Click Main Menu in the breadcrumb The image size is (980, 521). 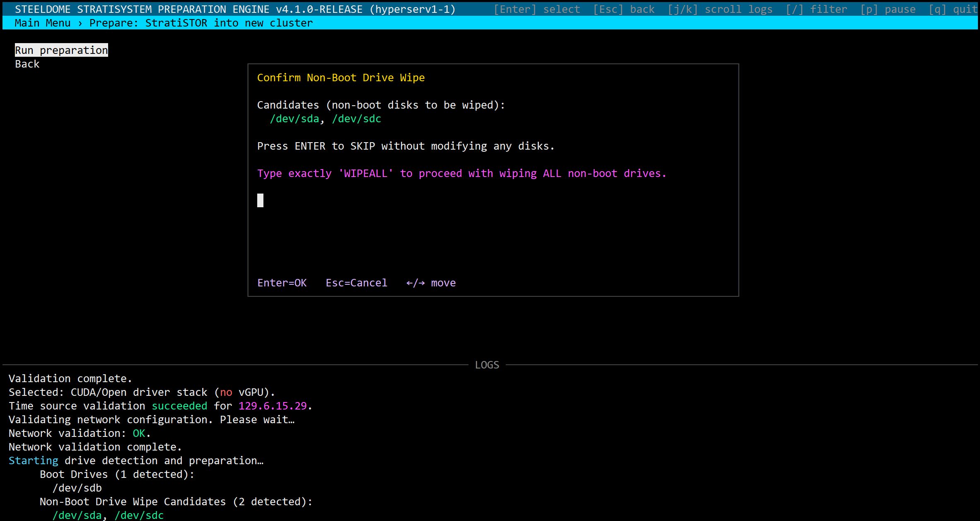click(43, 23)
